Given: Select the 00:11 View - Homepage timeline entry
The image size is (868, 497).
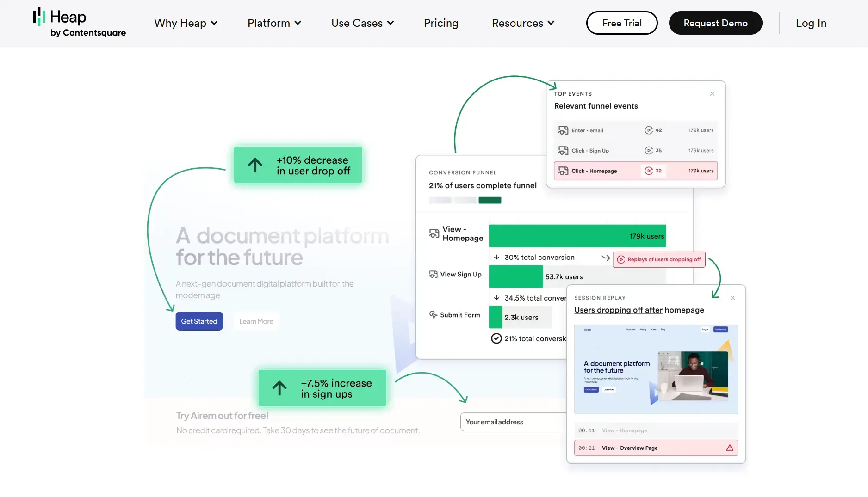Looking at the screenshot, I should pyautogui.click(x=656, y=430).
